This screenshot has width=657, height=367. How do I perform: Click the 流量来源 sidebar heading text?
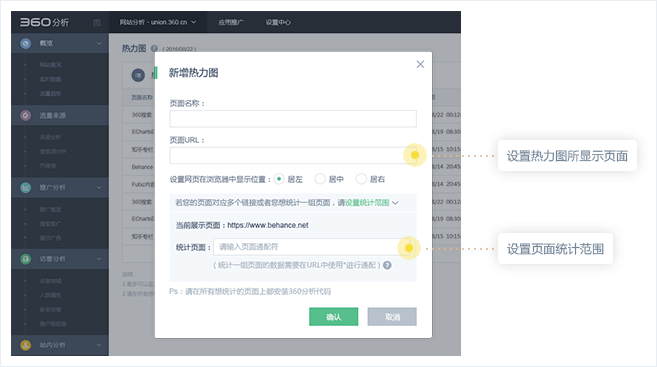[x=52, y=115]
